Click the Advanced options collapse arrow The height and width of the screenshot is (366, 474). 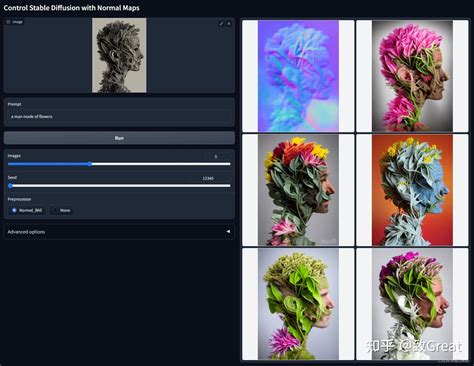pyautogui.click(x=228, y=231)
